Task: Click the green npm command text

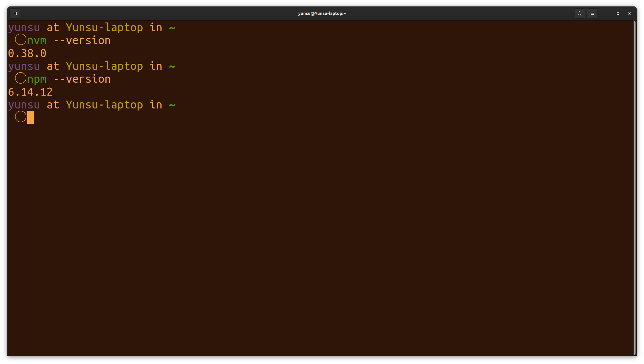Action: [37, 79]
